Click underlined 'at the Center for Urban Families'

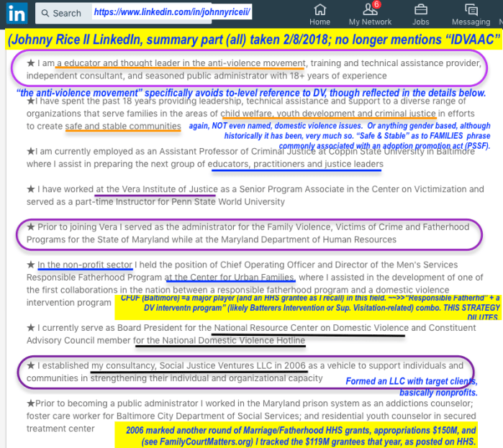(230, 278)
